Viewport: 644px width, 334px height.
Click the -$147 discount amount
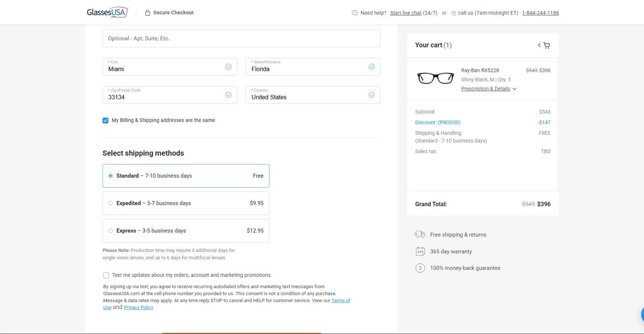pyautogui.click(x=544, y=122)
